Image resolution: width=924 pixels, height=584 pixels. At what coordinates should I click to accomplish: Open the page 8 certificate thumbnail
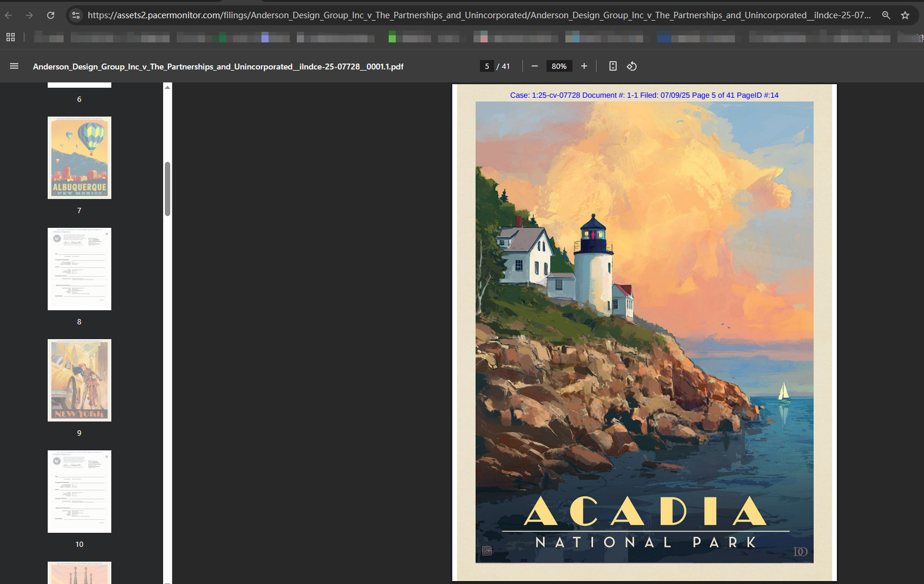[80, 269]
